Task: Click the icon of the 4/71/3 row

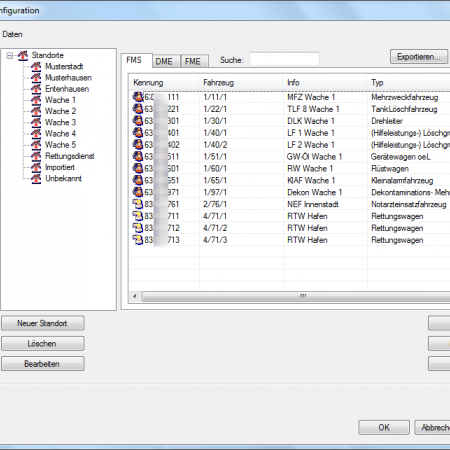Action: pyautogui.click(x=138, y=240)
